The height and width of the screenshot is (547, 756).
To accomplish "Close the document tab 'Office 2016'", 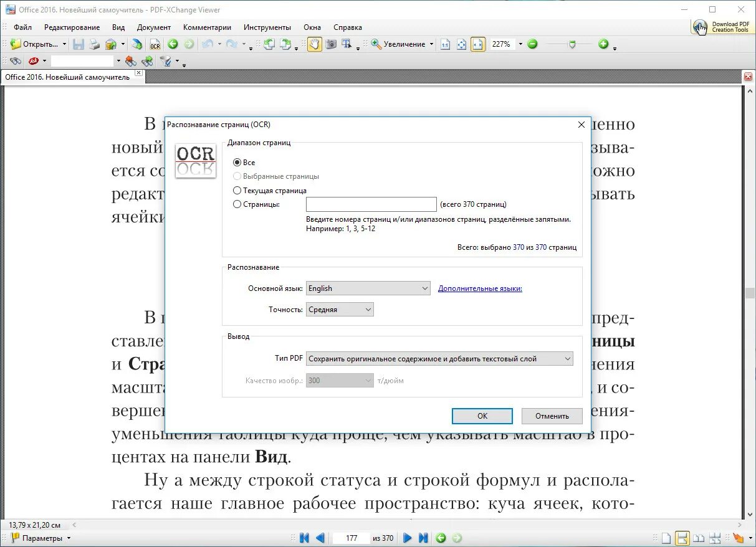I will point(139,74).
